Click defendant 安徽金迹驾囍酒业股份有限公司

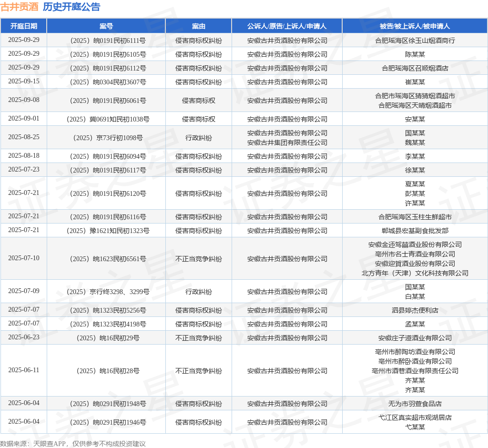[415, 244]
